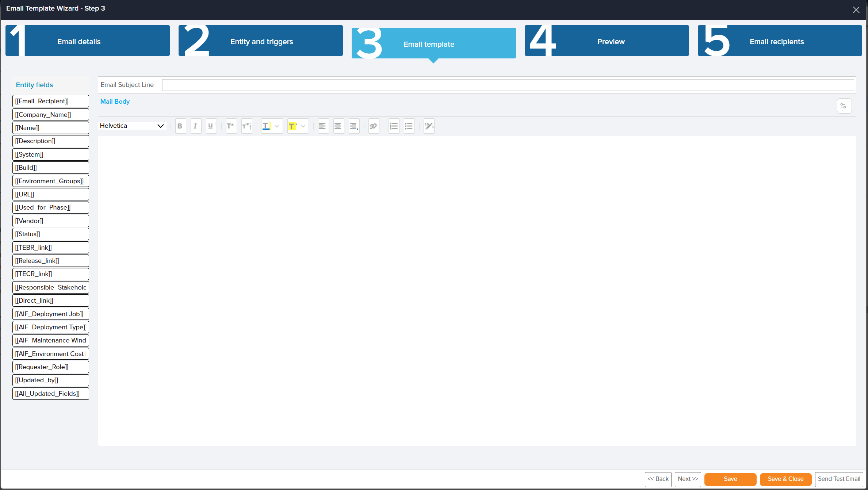Align text left in mail body

[322, 126]
